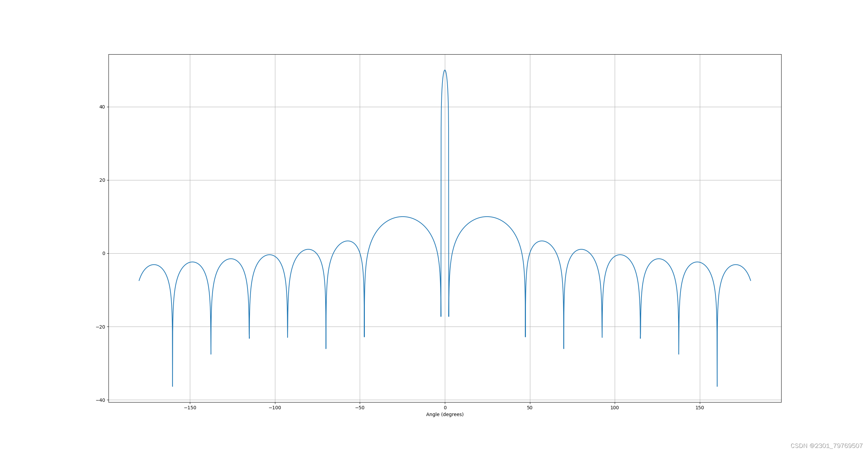Click the 100 x-axis tick label
This screenshot has width=868, height=452.
(x=614, y=408)
